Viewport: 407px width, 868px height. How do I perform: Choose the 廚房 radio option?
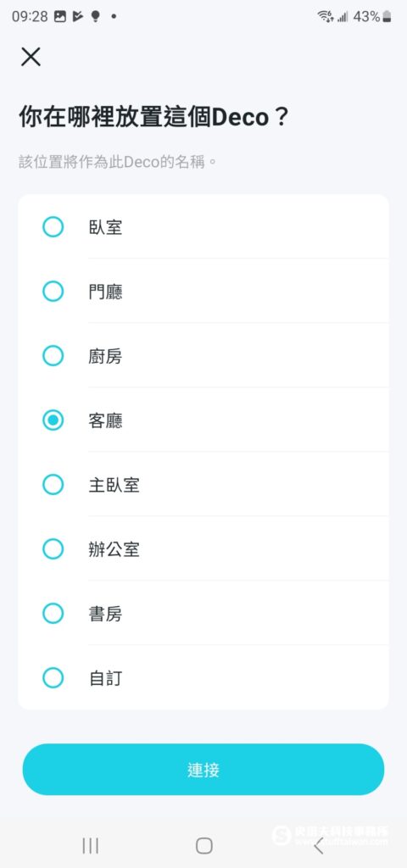click(53, 356)
